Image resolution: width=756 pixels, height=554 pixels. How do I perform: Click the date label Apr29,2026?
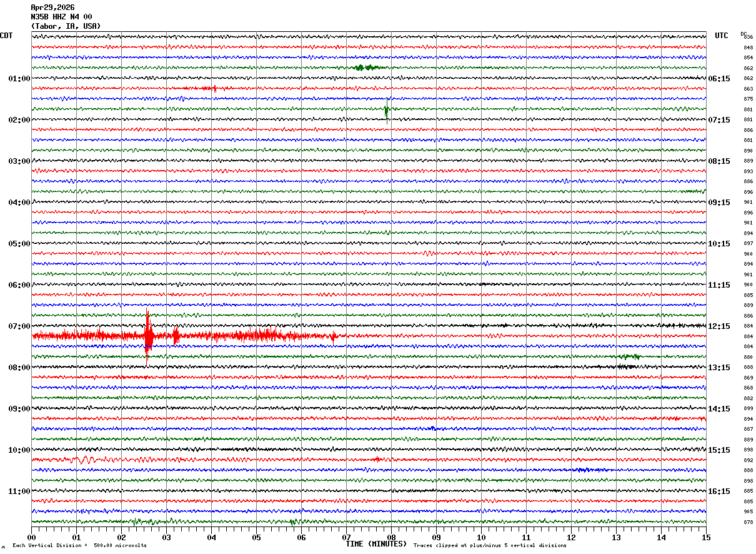(52, 8)
